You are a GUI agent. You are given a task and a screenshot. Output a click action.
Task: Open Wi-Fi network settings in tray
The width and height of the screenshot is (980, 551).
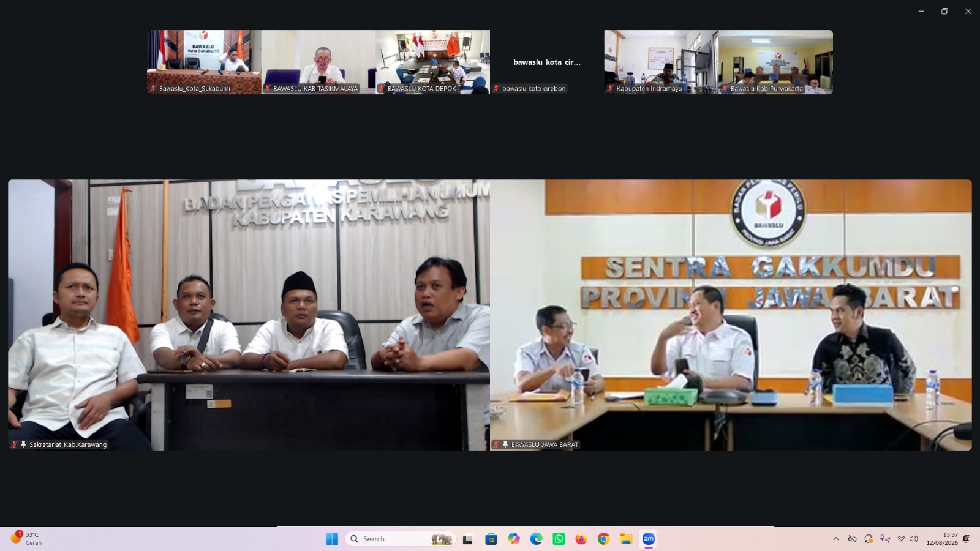click(901, 539)
